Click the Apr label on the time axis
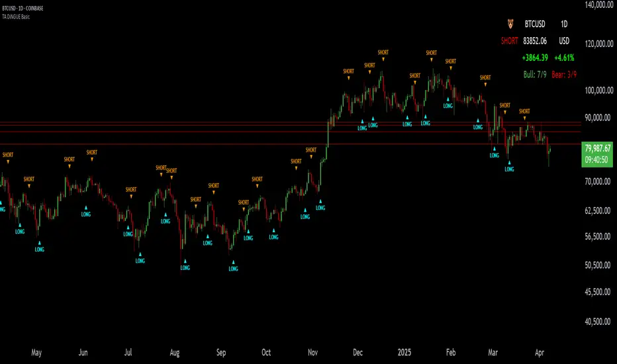 click(x=539, y=353)
